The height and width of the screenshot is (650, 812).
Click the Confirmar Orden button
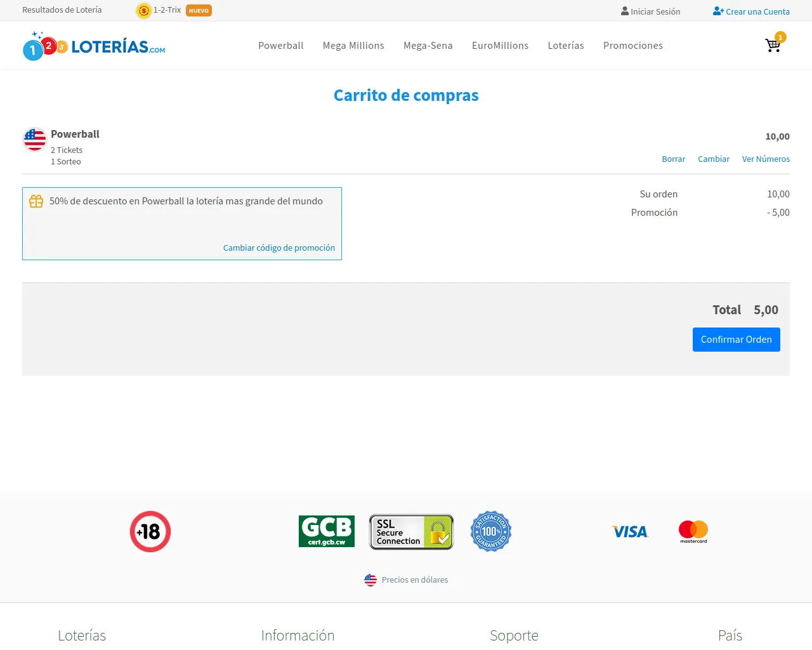[737, 340]
